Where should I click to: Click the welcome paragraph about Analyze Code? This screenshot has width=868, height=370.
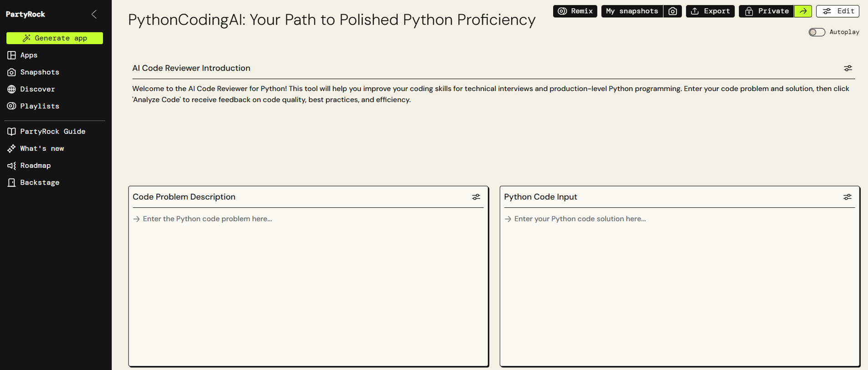491,94
